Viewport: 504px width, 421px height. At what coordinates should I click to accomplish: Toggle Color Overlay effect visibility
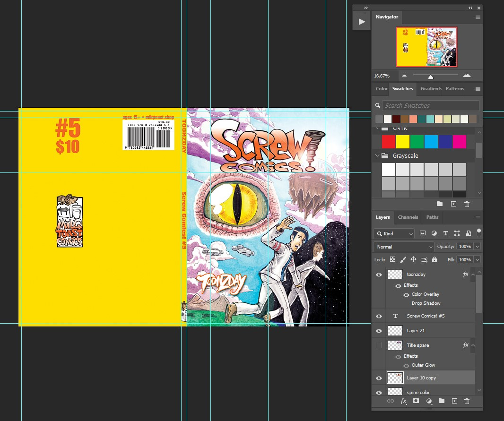click(x=406, y=294)
